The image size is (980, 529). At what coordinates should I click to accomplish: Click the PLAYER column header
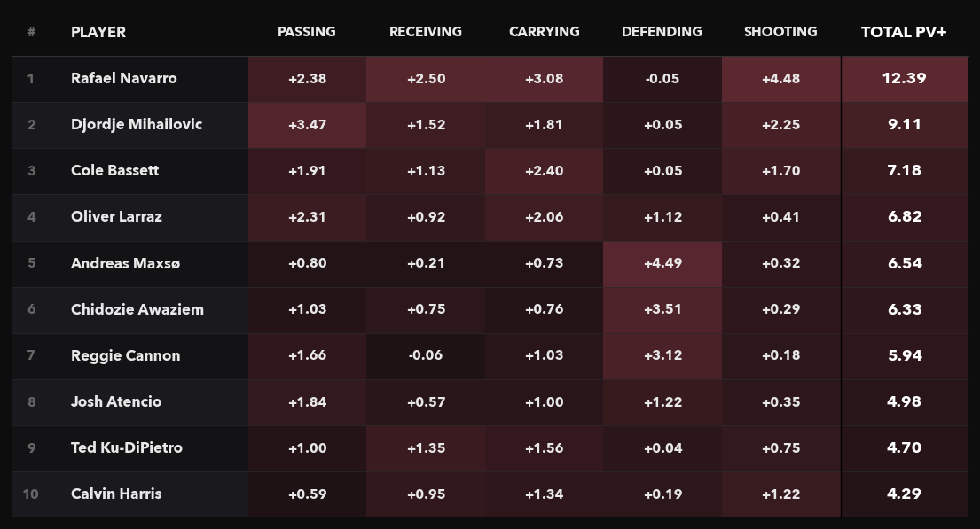tap(98, 32)
